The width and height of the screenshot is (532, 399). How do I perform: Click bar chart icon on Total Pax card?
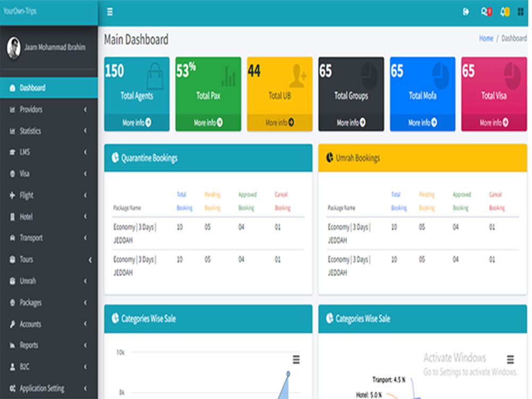pos(228,76)
